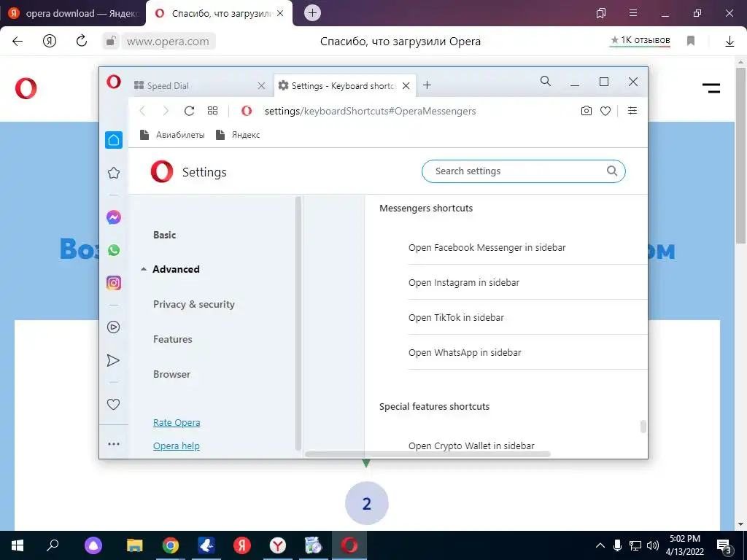
Task: Open sidebar setup three-dots icon
Action: [113, 444]
